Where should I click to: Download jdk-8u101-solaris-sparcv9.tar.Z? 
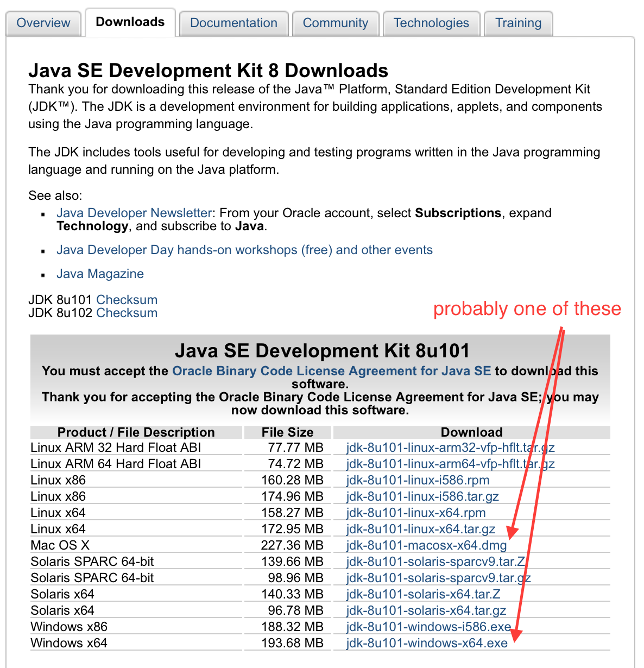435,562
